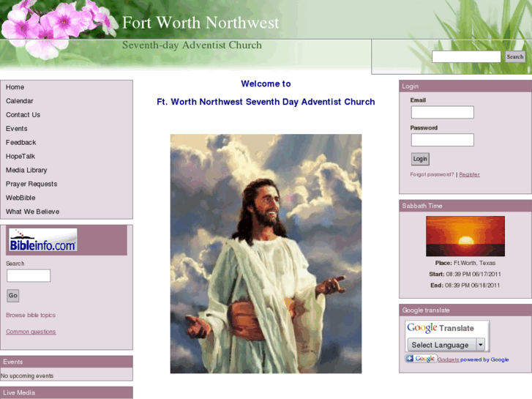Open the Calendar page
Viewport: 532px width, 399px height.
coord(19,101)
